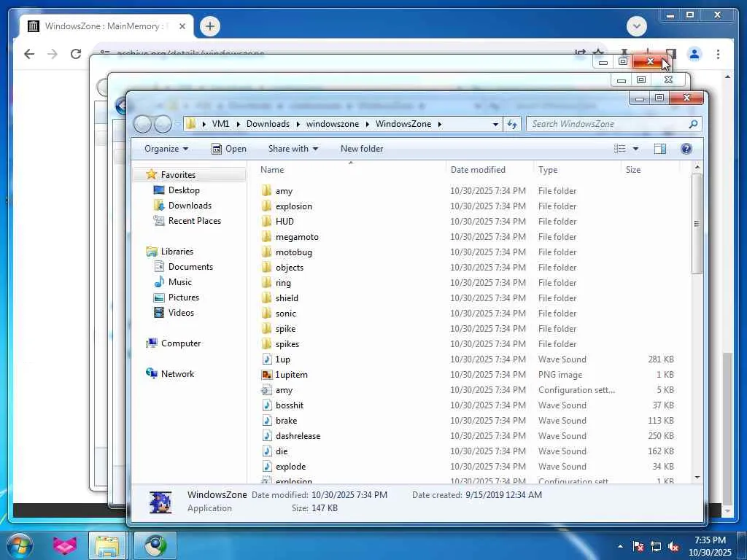
Task: Expand the windowszone breadcrumb arrow
Action: (x=368, y=124)
